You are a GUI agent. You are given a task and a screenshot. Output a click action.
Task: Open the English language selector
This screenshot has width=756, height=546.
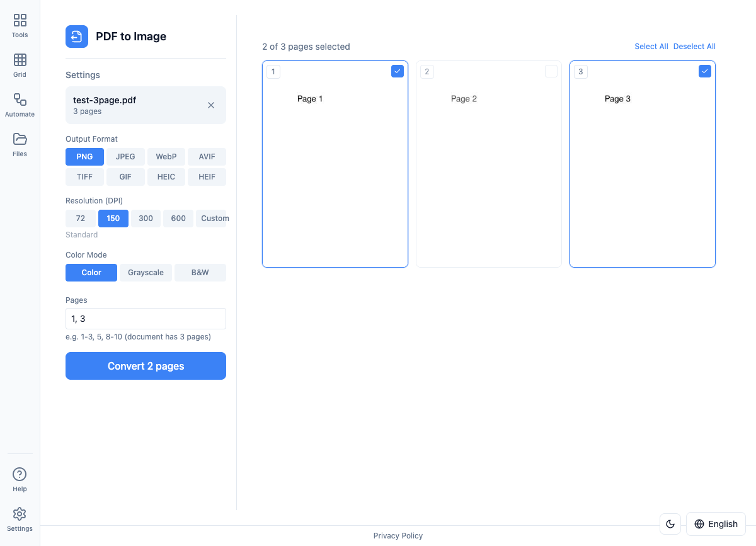click(x=716, y=524)
